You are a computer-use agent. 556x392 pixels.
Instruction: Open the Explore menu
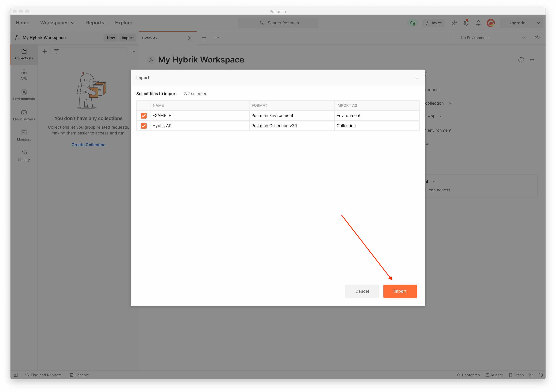123,23
